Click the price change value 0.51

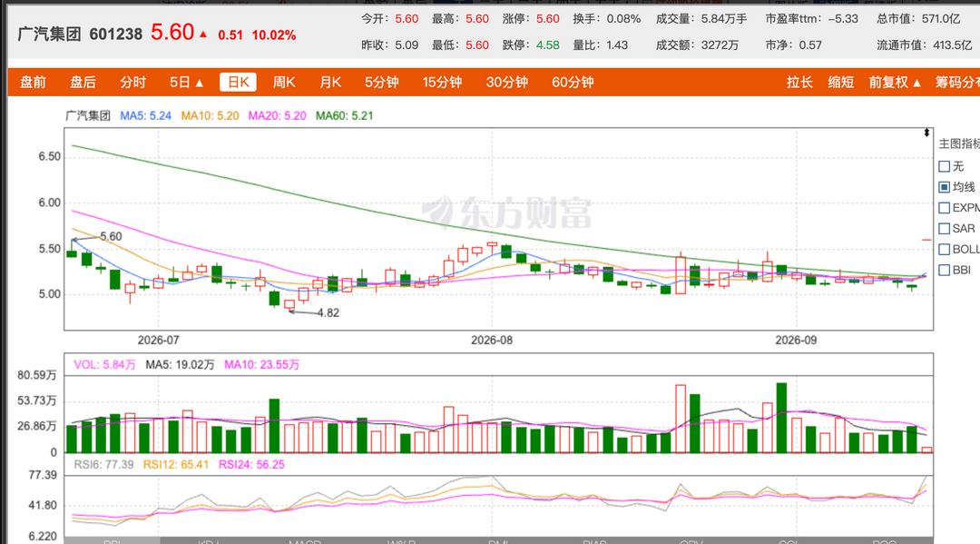(x=230, y=35)
